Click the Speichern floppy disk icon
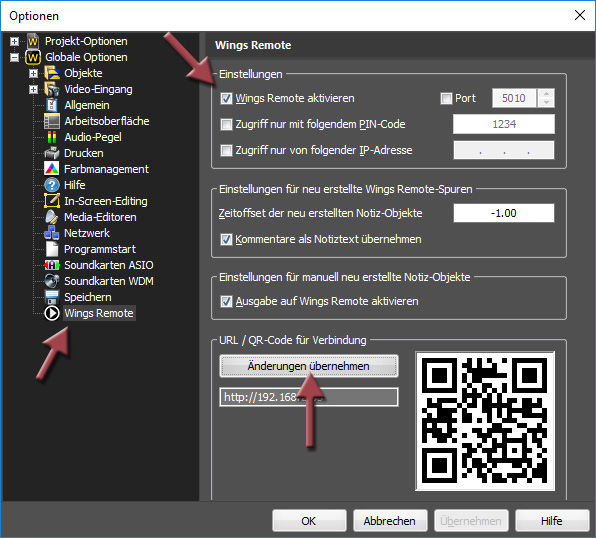The height and width of the screenshot is (538, 596). [52, 297]
